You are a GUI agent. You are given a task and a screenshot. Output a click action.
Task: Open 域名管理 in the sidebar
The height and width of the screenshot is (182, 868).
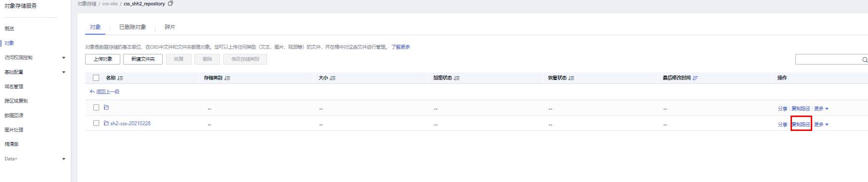pos(14,87)
